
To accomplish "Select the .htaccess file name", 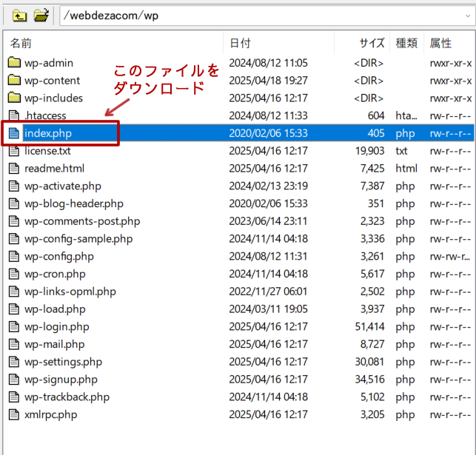I will pos(45,115).
